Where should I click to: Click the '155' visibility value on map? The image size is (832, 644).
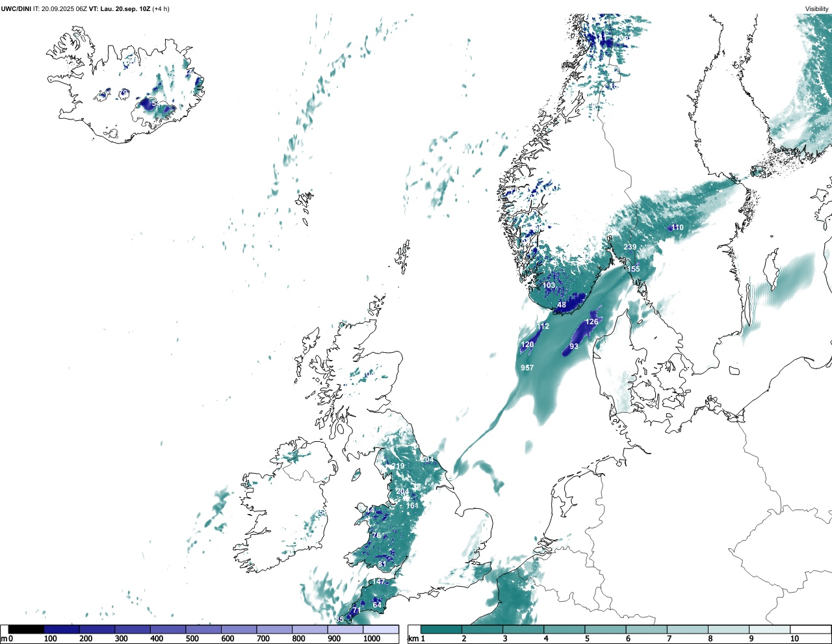pyautogui.click(x=633, y=269)
